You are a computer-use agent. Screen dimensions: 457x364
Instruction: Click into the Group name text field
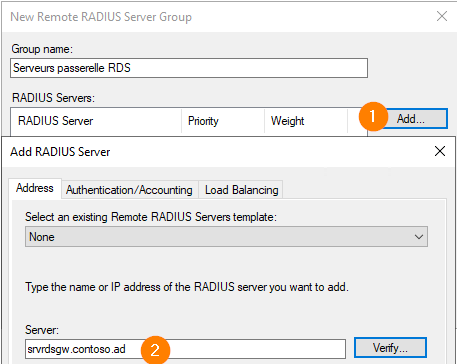pos(189,68)
